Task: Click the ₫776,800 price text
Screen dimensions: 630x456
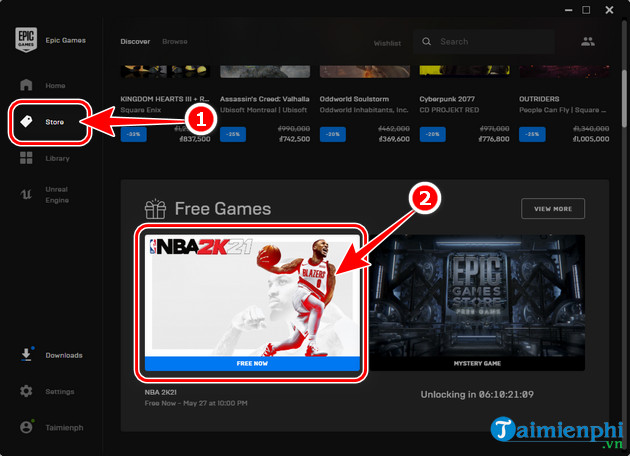Action: point(493,139)
